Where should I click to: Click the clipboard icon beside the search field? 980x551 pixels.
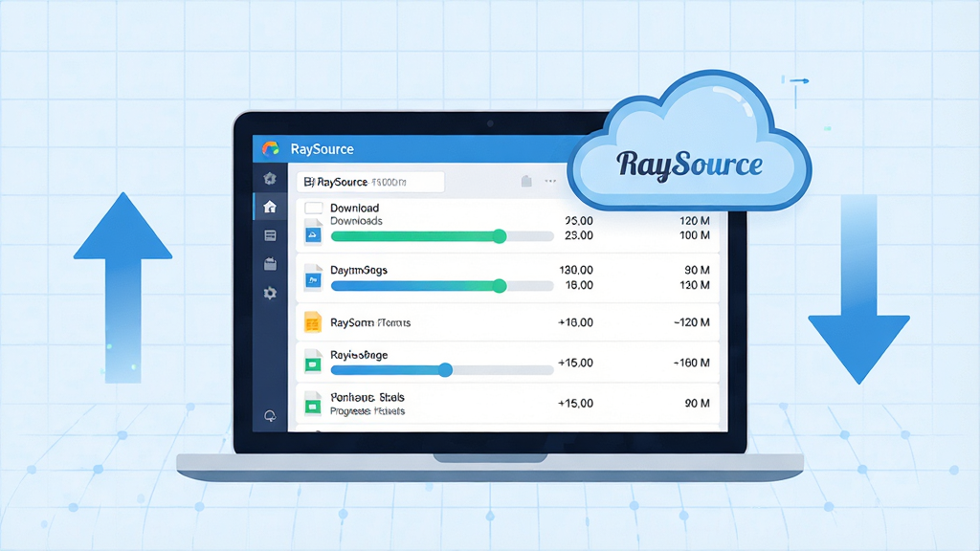(x=526, y=181)
